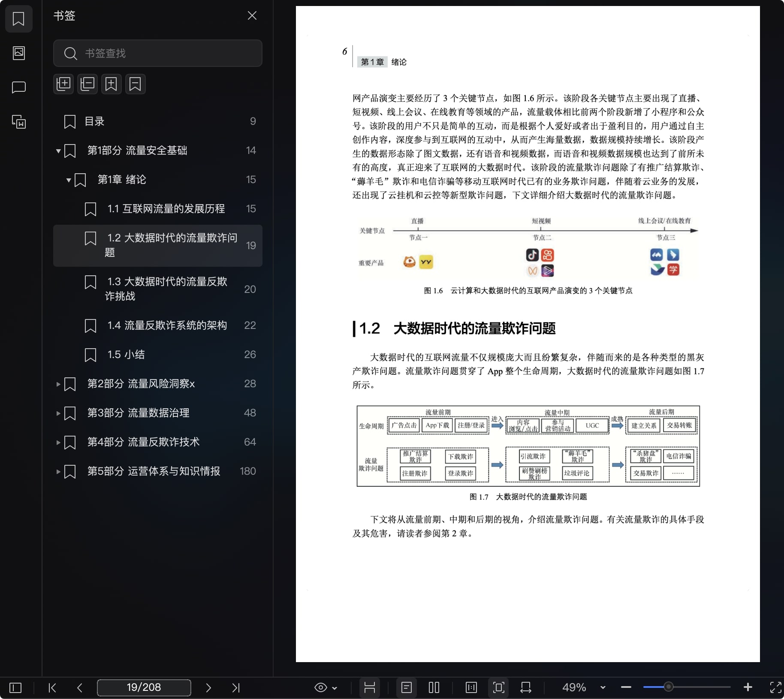Open the comments panel icon
784x699 pixels.
[x=18, y=87]
